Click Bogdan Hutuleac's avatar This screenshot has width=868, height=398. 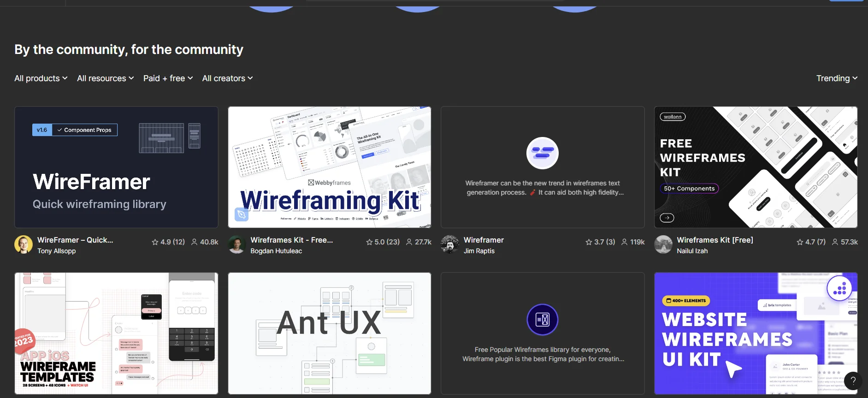pyautogui.click(x=237, y=244)
